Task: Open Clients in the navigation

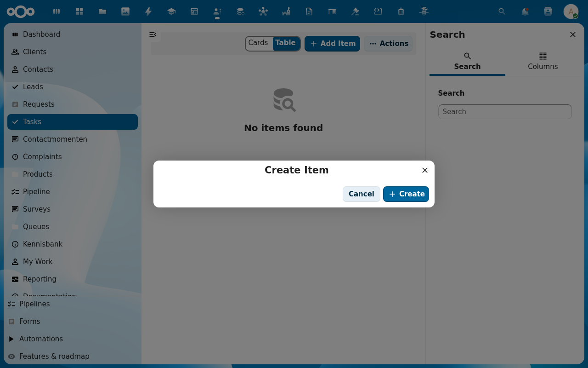Action: point(73,52)
